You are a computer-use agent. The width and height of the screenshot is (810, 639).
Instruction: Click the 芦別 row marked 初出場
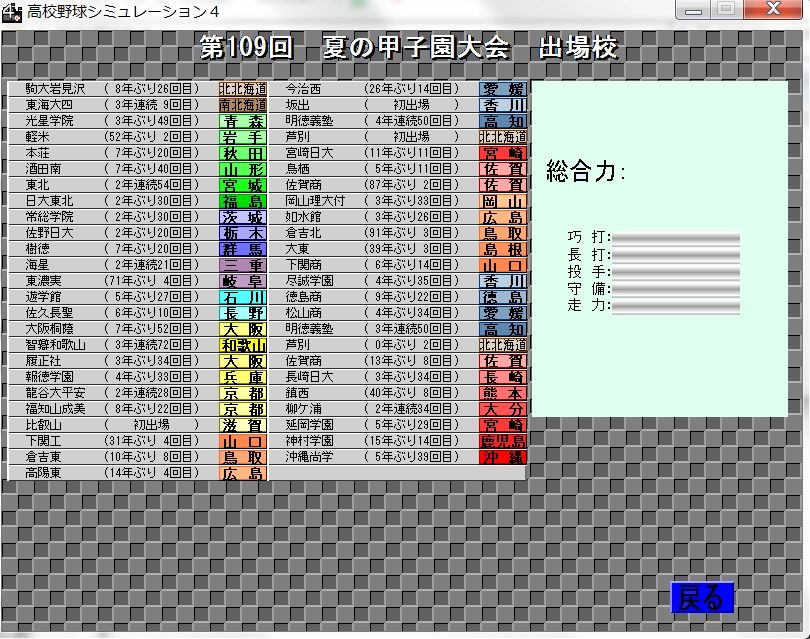pos(398,136)
